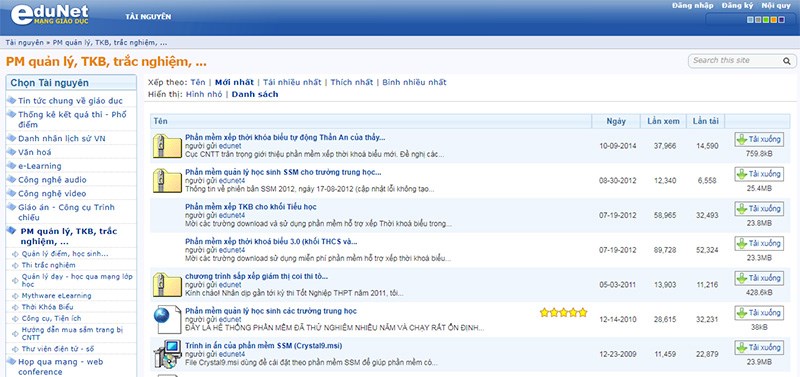This screenshot has height=377, width=800.
Task: Click the eduNet logo
Action: coord(49,15)
